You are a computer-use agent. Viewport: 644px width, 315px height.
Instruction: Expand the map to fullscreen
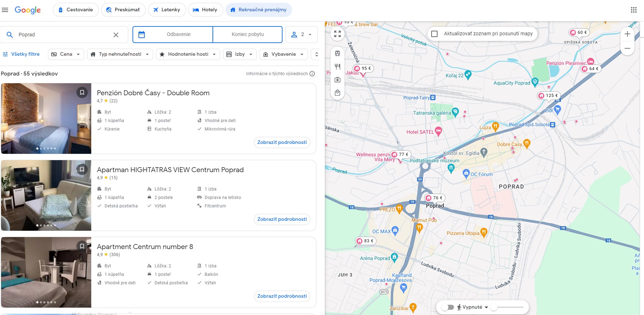click(338, 34)
